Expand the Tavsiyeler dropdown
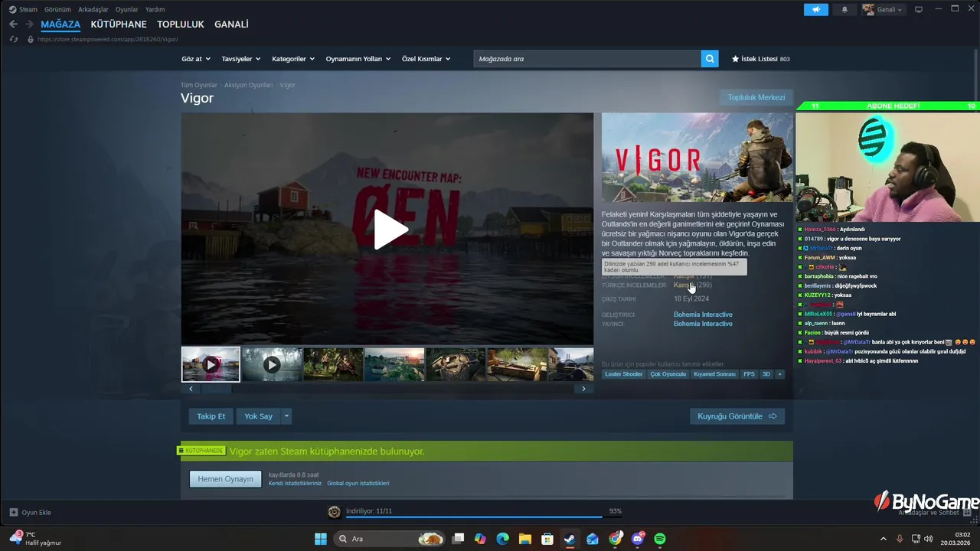 [240, 59]
